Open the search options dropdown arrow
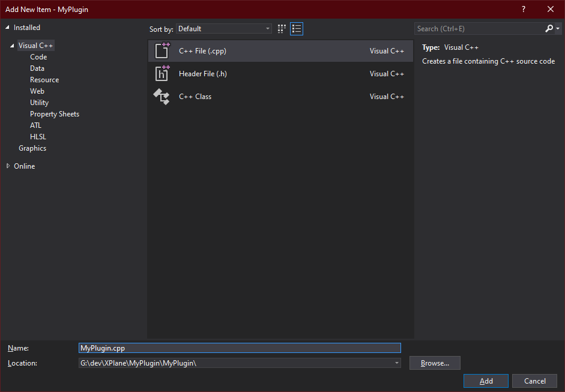 tap(558, 28)
